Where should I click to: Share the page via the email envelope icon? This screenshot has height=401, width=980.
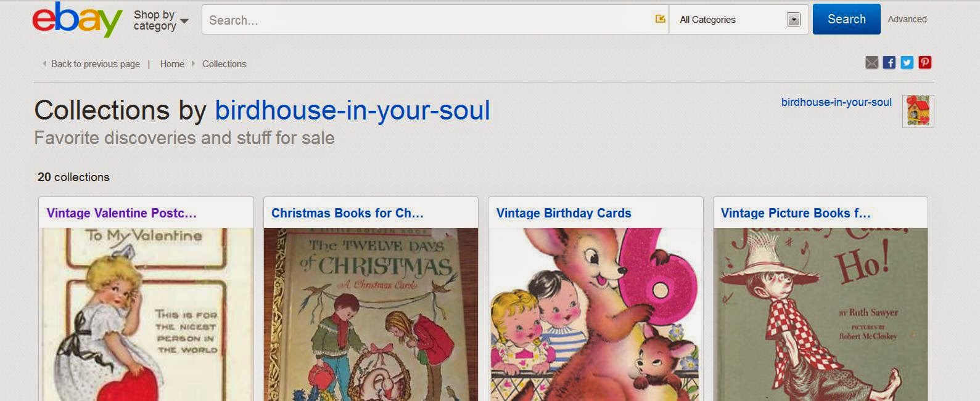pos(871,62)
